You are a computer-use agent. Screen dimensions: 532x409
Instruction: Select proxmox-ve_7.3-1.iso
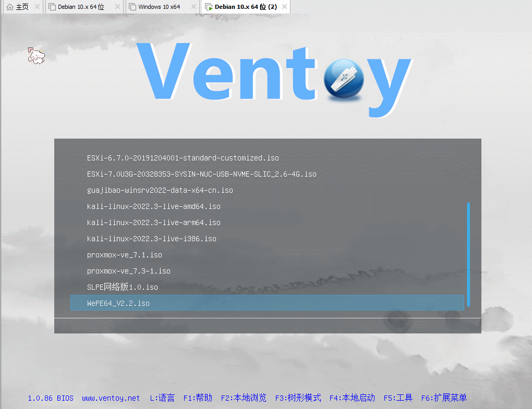point(267,271)
